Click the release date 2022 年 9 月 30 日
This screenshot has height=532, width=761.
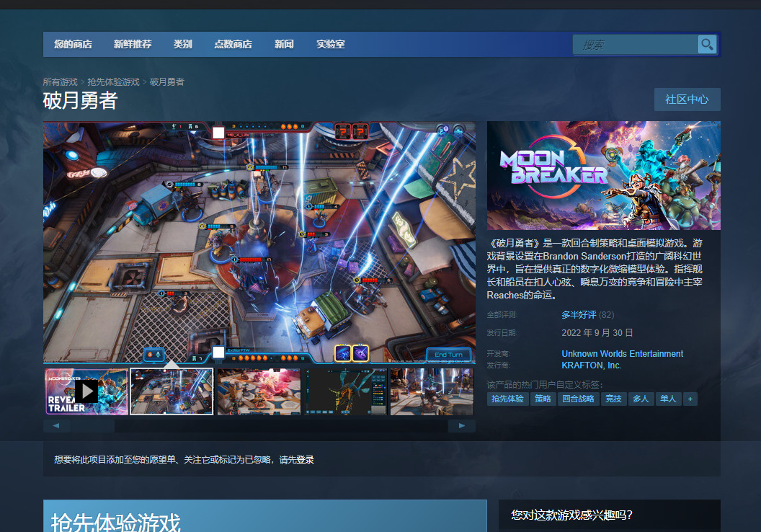pyautogui.click(x=597, y=333)
